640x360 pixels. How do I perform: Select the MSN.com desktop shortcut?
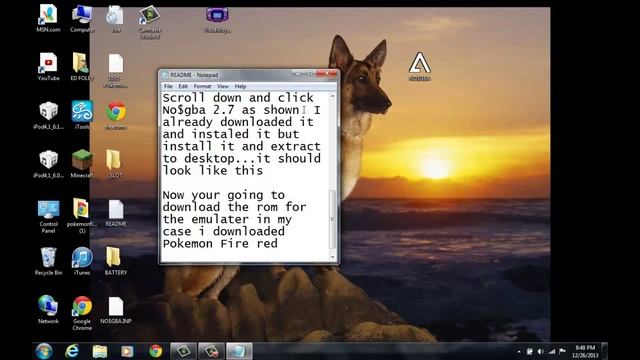48,18
